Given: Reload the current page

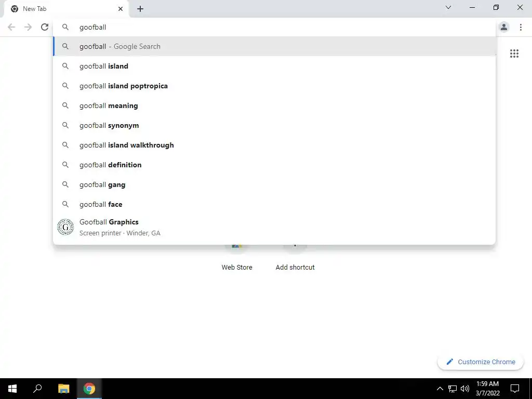Looking at the screenshot, I should (45, 27).
